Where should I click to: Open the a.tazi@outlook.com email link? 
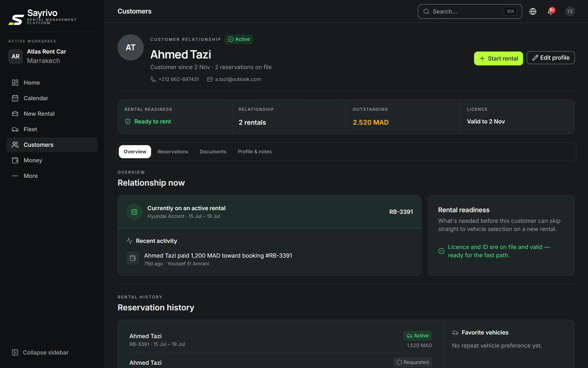click(238, 79)
